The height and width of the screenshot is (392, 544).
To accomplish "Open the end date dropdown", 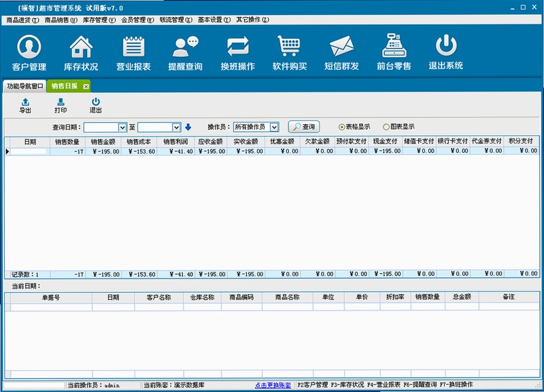I will [176, 128].
